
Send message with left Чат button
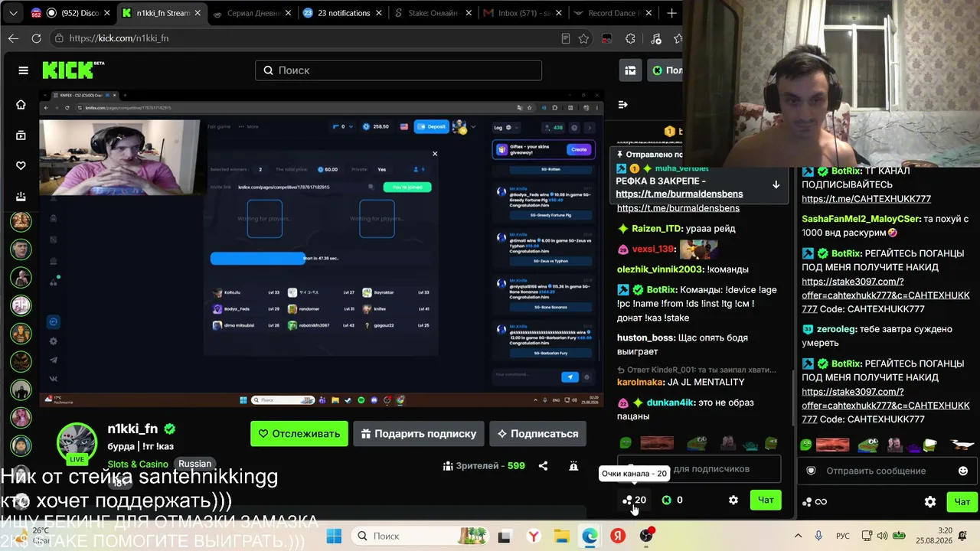[x=766, y=500]
